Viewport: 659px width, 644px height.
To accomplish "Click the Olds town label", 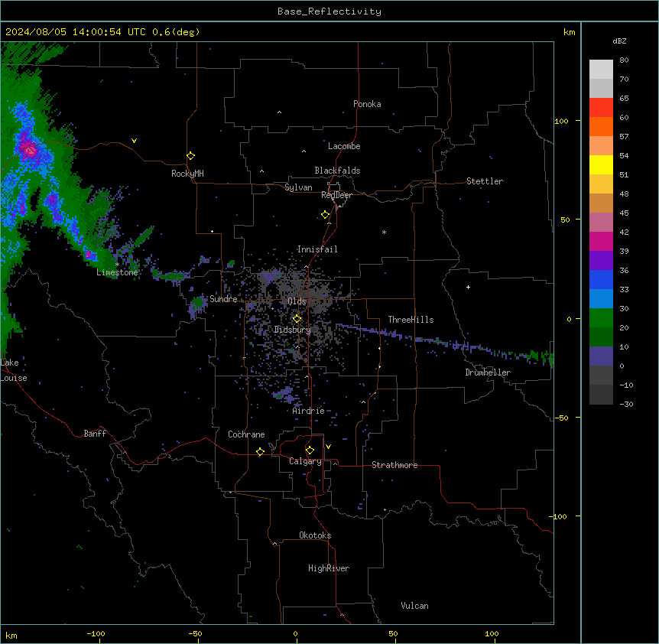I will coord(297,301).
